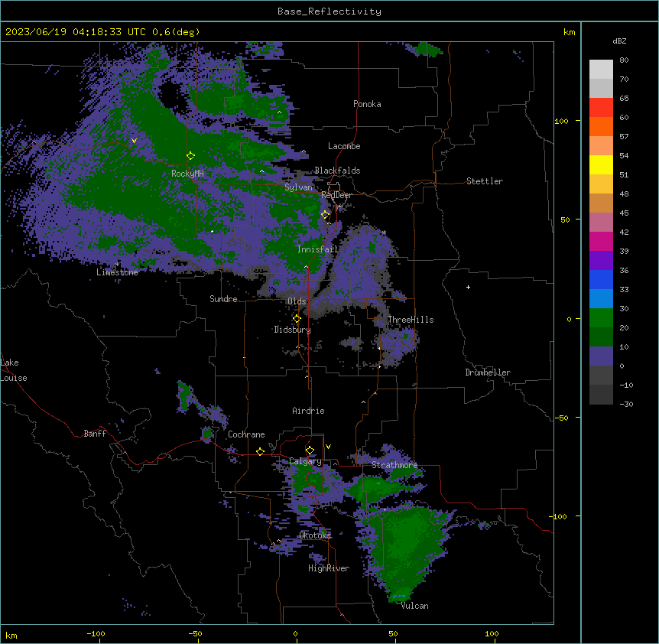Click the Vulcan city label
Viewport: 659px width, 644px height.
(x=414, y=606)
